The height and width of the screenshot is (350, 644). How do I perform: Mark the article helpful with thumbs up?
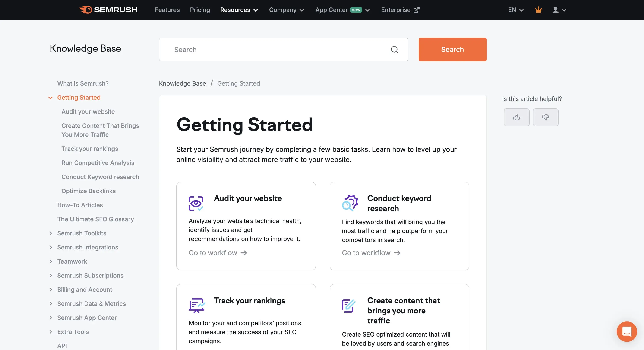(x=517, y=117)
